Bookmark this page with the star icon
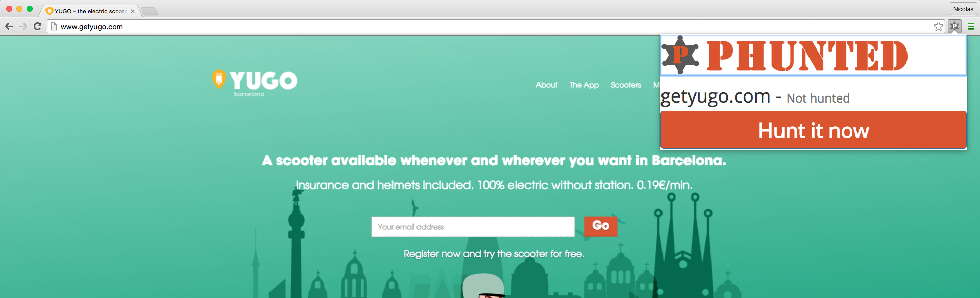 938,27
